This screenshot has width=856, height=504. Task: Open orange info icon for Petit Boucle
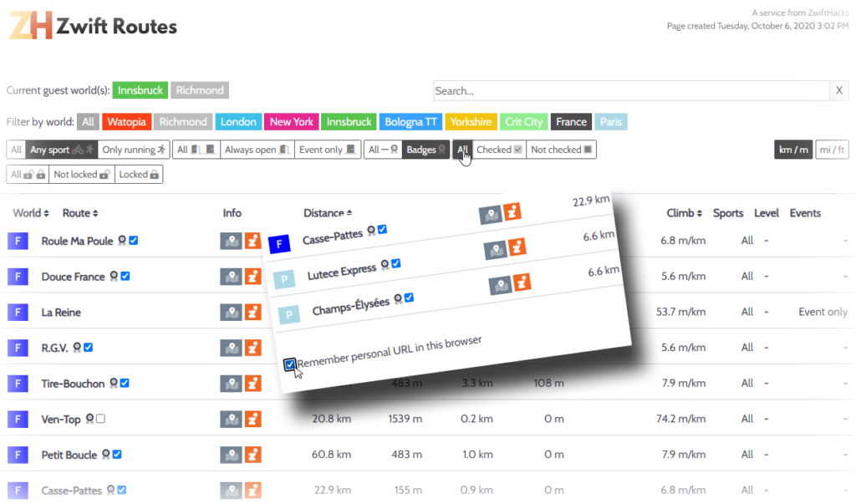tap(252, 455)
